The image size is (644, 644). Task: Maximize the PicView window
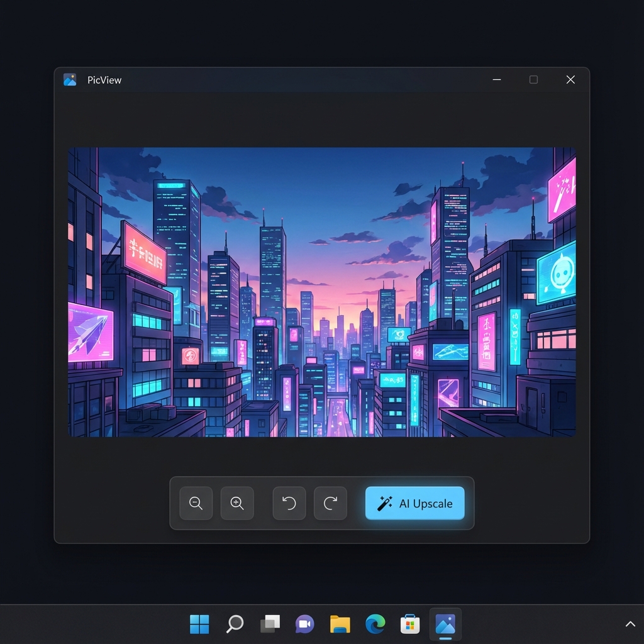(x=533, y=80)
